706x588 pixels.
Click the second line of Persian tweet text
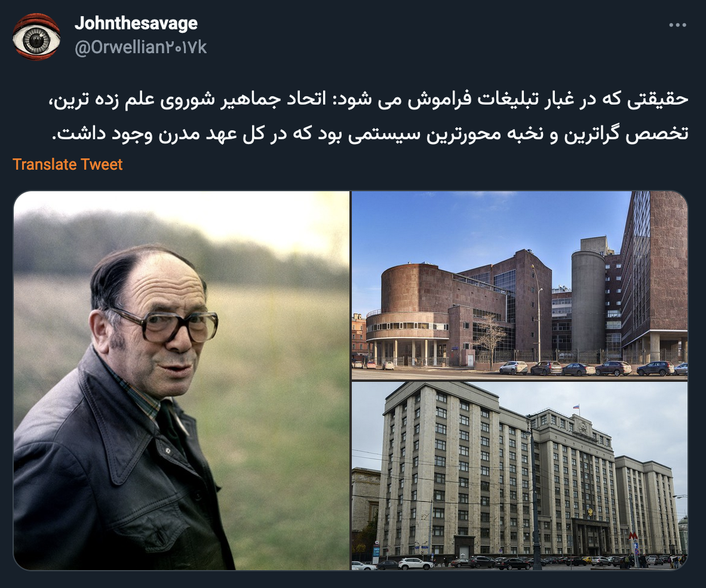[370, 134]
